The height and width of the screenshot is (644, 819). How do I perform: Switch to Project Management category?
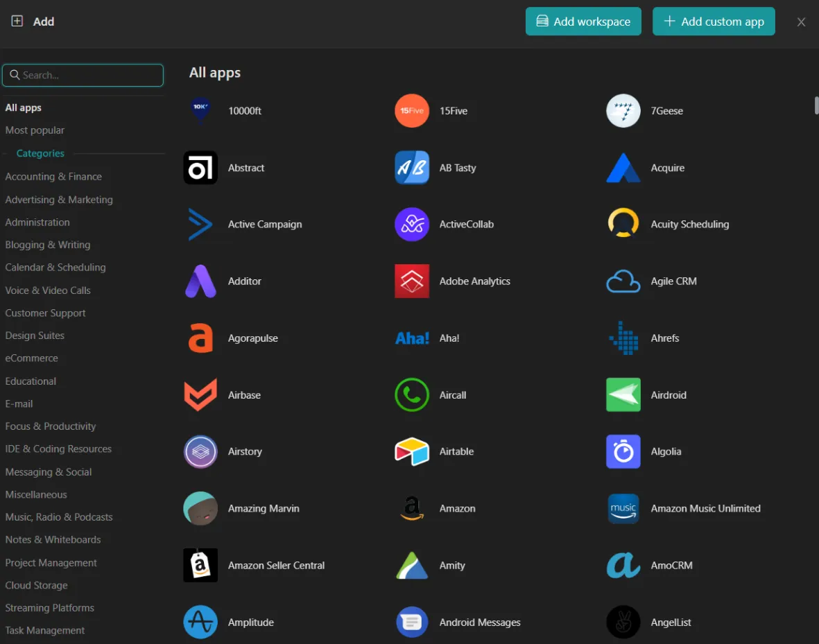(51, 562)
